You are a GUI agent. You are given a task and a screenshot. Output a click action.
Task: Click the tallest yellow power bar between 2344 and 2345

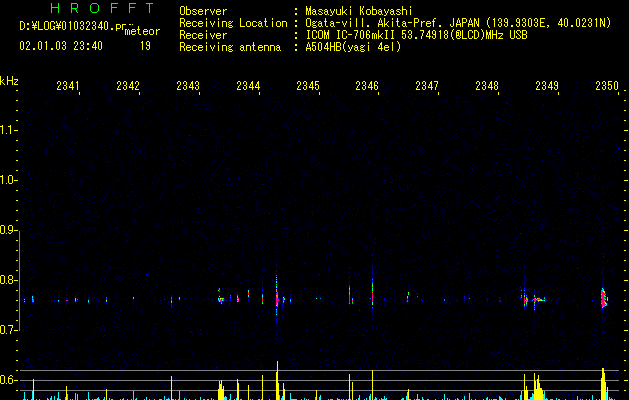[277, 380]
